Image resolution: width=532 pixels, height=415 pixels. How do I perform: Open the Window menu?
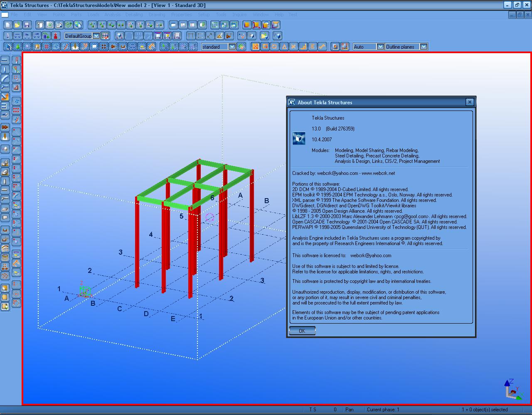coord(261,15)
